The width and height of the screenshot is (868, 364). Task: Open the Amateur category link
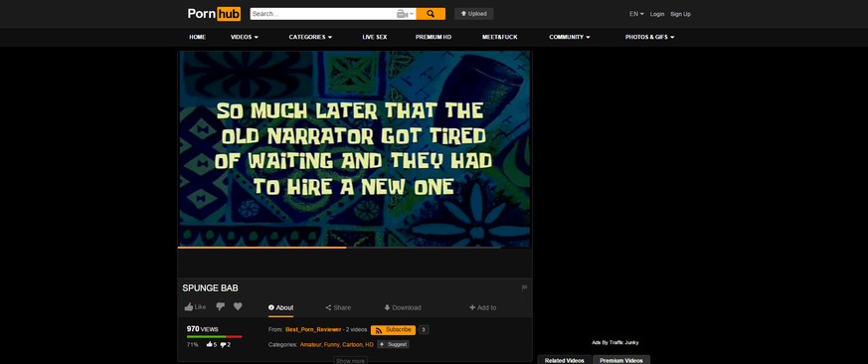[x=310, y=345]
